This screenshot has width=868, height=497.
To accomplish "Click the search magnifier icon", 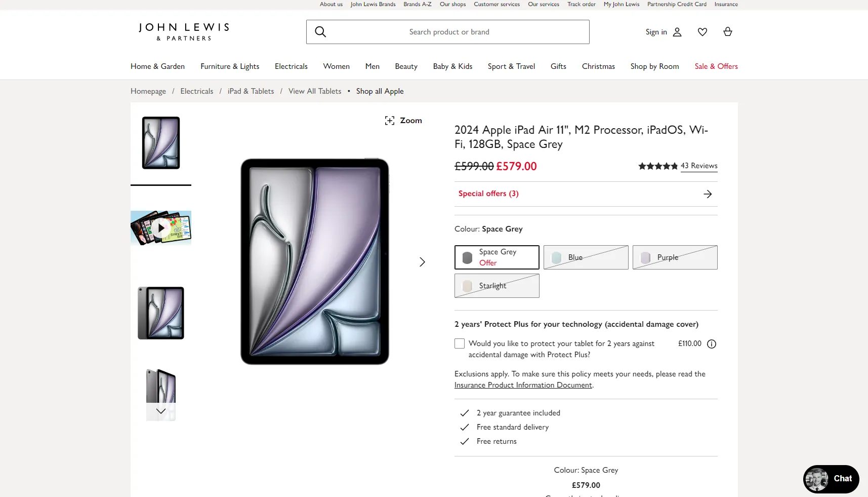I will tap(320, 32).
